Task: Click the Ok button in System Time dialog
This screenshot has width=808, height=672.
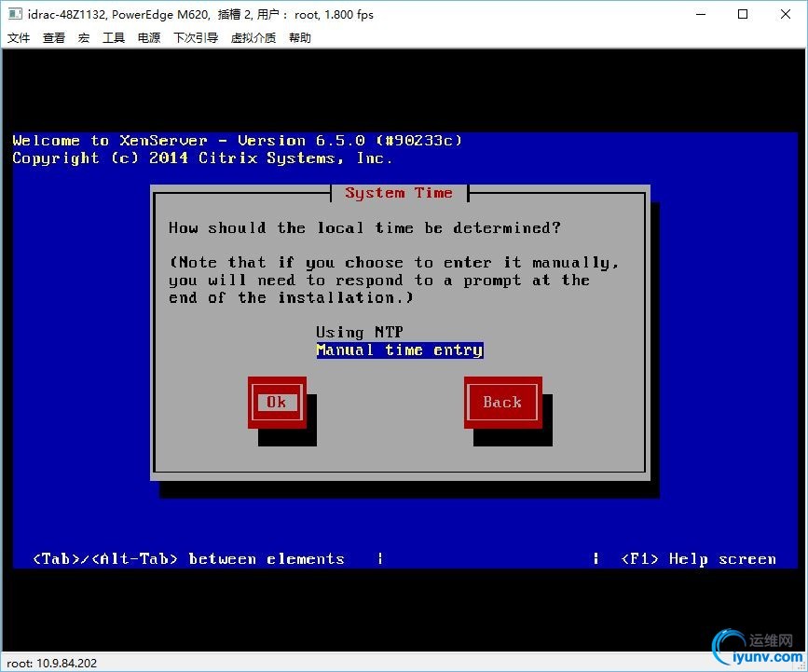Action: [277, 403]
